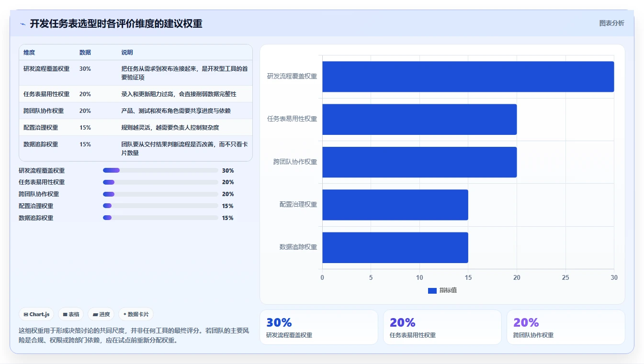Click the 研发流程覆盖权重 chart bar

coord(468,77)
